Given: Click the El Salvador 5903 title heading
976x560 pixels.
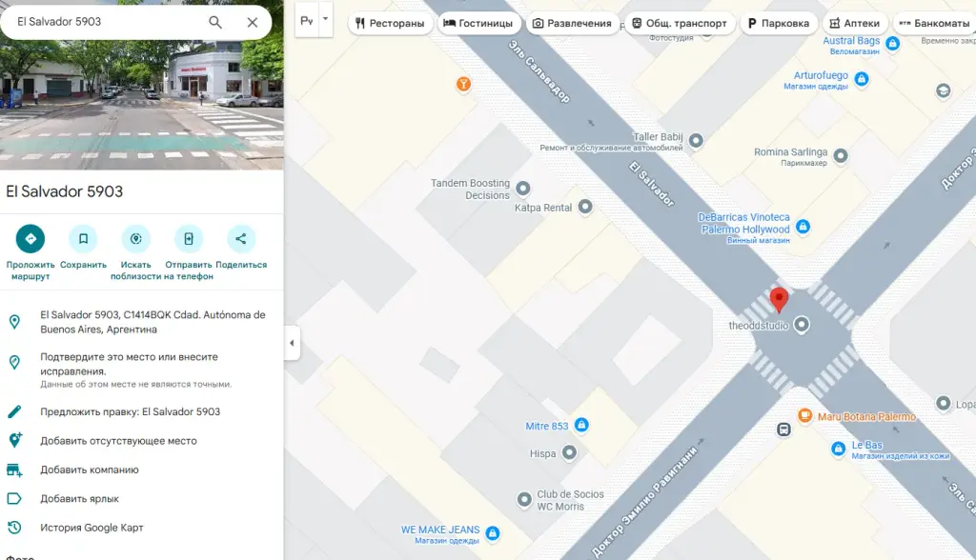Looking at the screenshot, I should pos(65,191).
